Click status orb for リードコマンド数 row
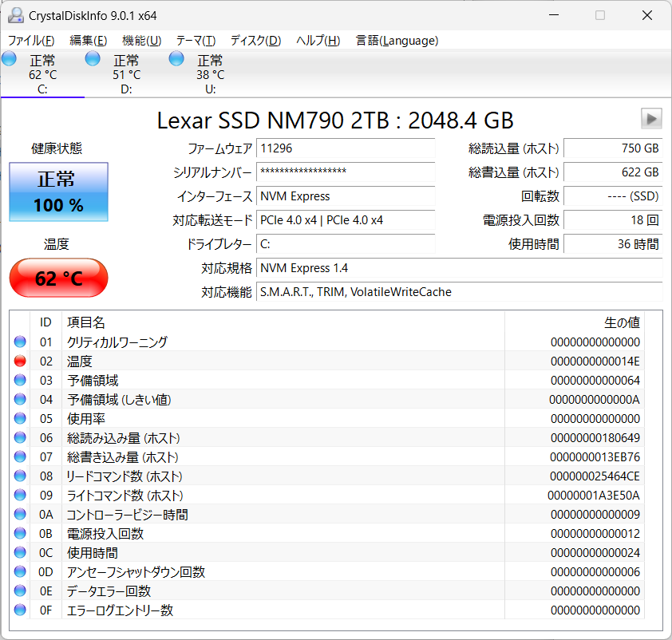Screen dimensions: 672x640 point(20,476)
